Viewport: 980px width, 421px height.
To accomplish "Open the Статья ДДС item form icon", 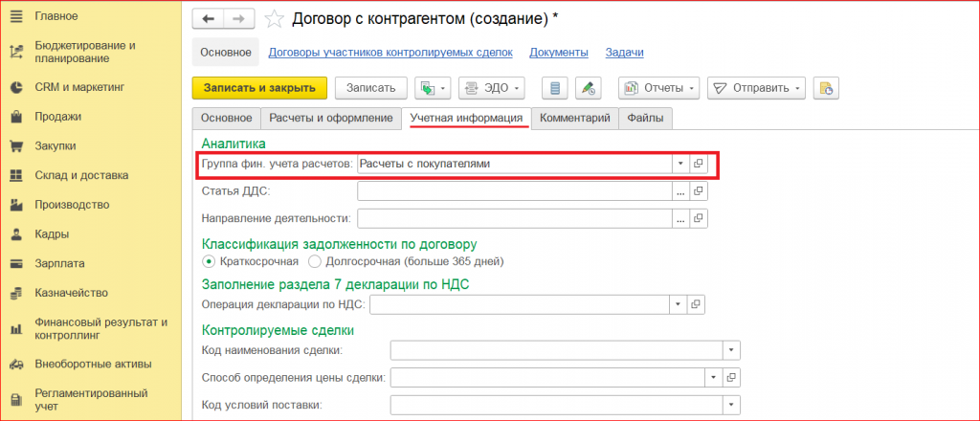I will tap(698, 191).
